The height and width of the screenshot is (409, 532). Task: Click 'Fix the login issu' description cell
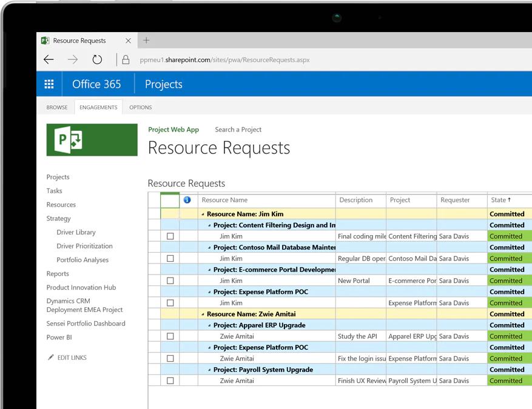pyautogui.click(x=361, y=359)
